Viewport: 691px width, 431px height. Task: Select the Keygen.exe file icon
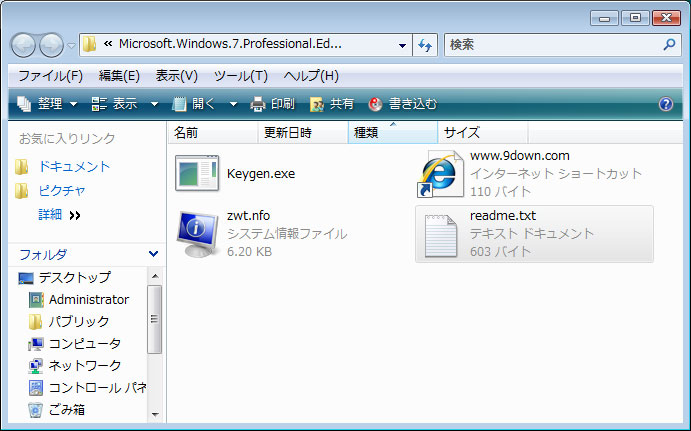point(197,173)
